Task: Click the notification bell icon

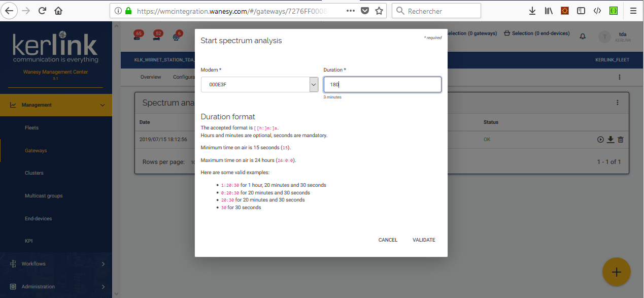Action: (583, 36)
